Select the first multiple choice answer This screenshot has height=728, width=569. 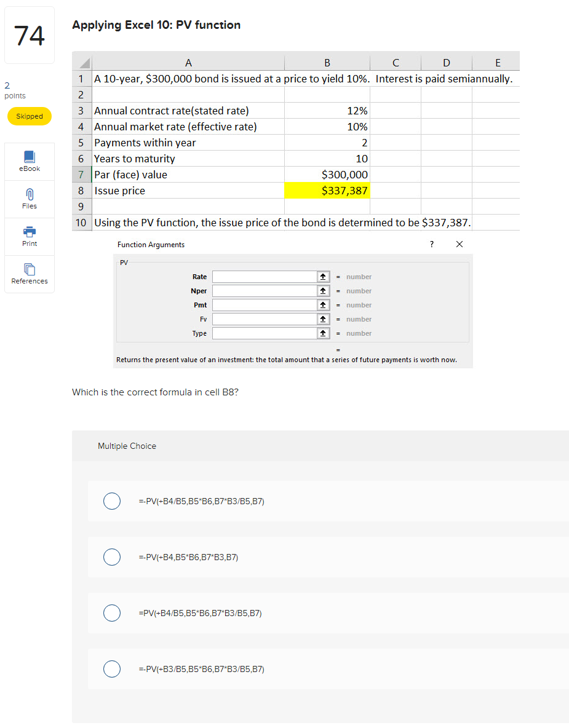tap(112, 501)
